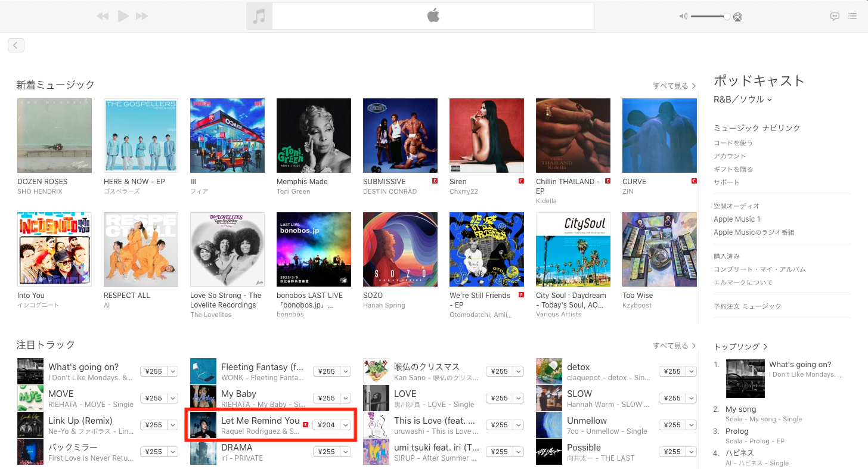Open the Memphis Made album cover

(314, 135)
